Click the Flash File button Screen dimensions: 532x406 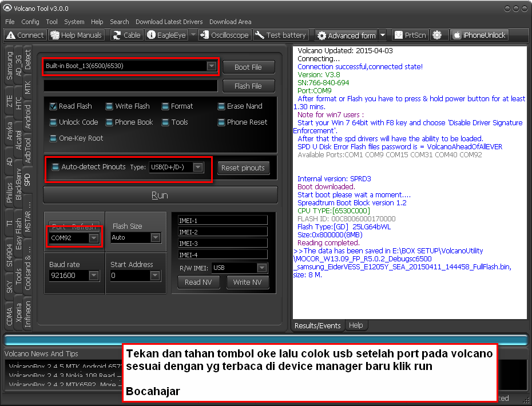[x=248, y=86]
